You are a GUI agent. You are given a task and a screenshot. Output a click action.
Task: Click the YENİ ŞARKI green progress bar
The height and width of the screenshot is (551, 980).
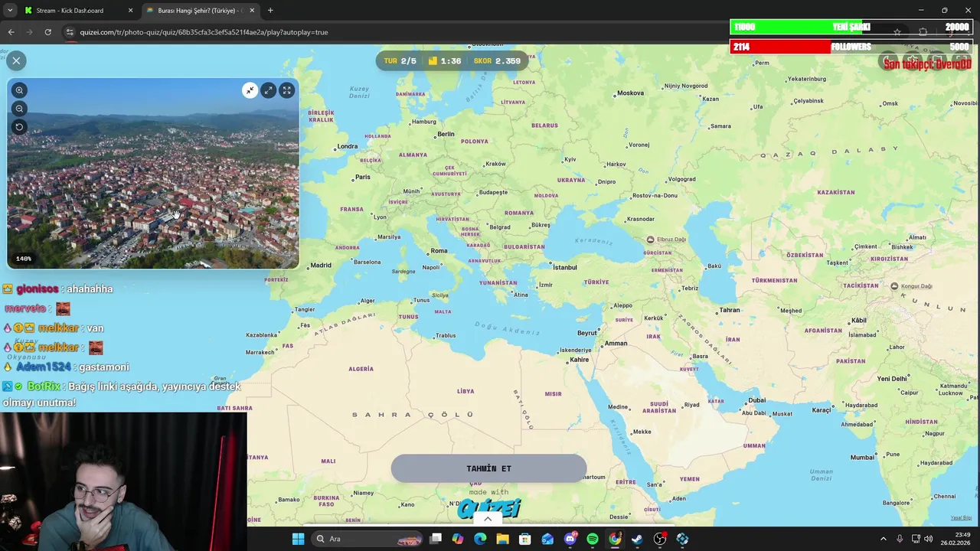(x=851, y=27)
